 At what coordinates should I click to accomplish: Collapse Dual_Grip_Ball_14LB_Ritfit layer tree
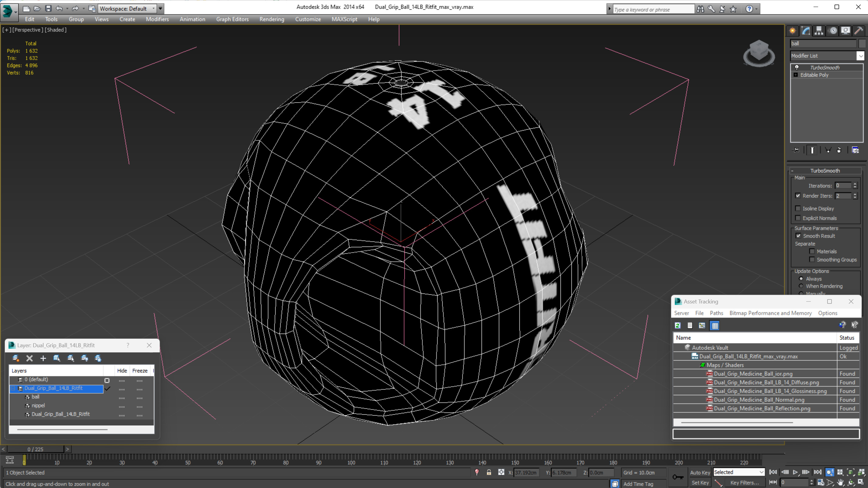pos(13,388)
